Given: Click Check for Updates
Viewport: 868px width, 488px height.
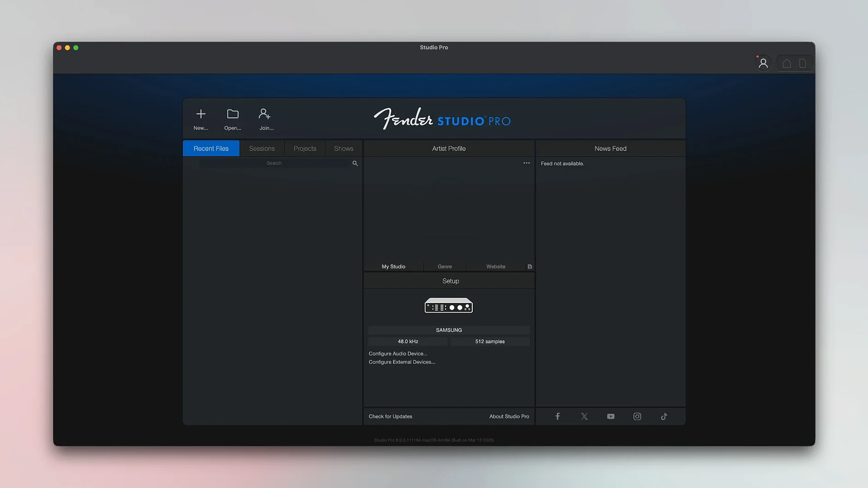Looking at the screenshot, I should coord(390,416).
